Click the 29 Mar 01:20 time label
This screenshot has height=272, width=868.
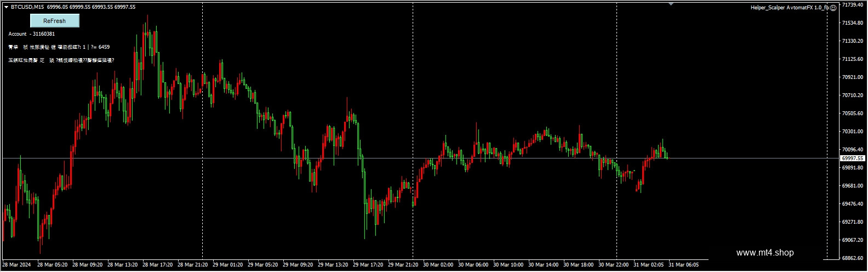coord(227,264)
